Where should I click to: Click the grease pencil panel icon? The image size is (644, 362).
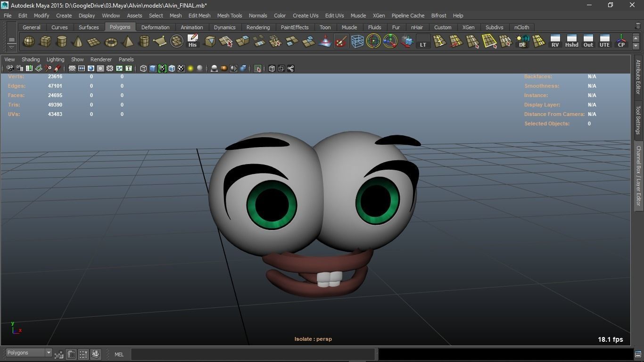[x=57, y=68]
